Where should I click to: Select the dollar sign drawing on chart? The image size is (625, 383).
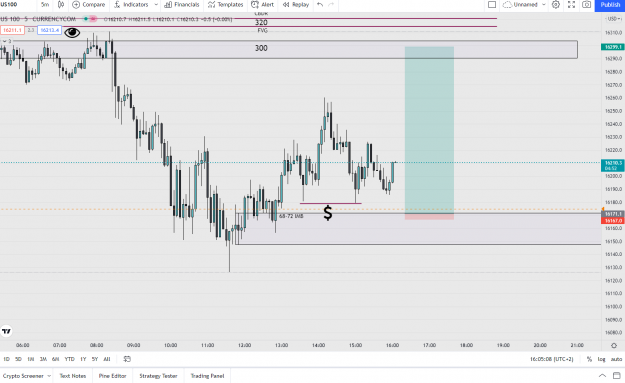click(328, 213)
